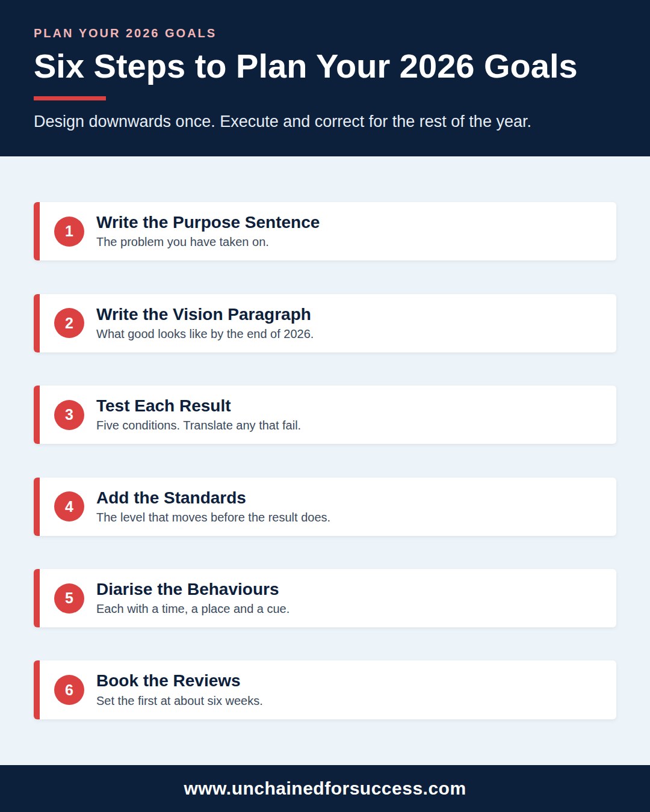Select the red number 3 circle

click(x=69, y=415)
